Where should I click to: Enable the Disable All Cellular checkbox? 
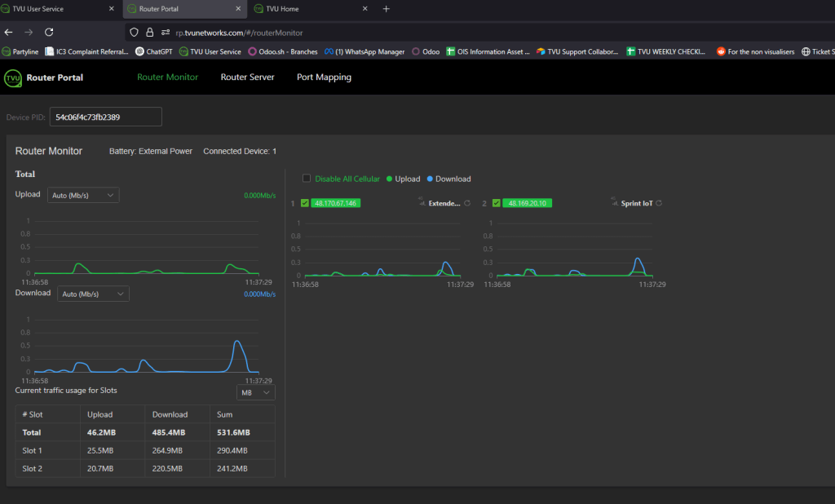(x=307, y=179)
